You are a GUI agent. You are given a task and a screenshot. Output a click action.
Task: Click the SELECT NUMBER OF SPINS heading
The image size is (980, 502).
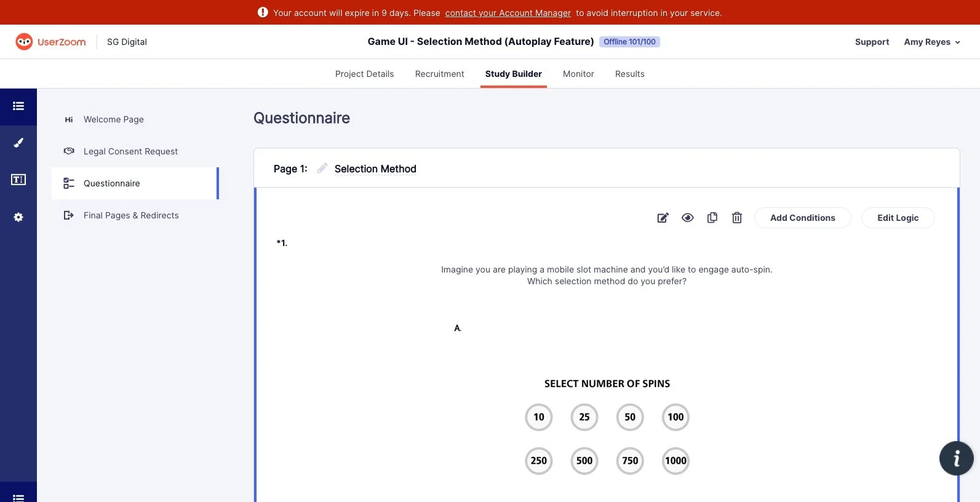607,384
